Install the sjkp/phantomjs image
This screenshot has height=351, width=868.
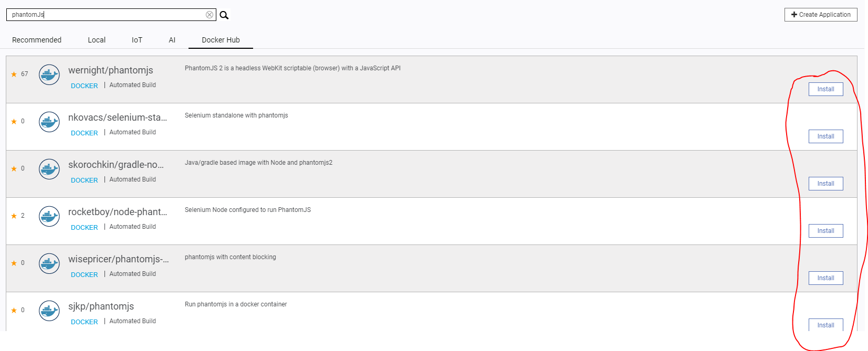pyautogui.click(x=825, y=325)
